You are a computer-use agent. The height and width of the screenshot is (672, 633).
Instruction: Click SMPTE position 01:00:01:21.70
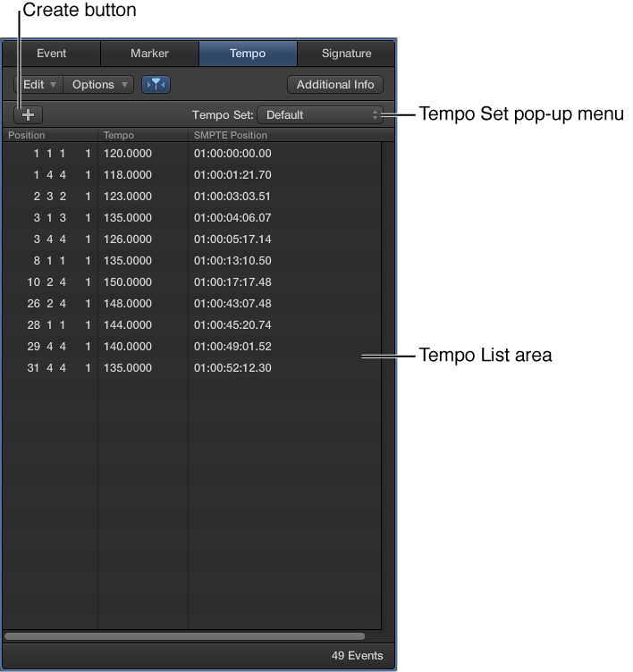pyautogui.click(x=232, y=175)
